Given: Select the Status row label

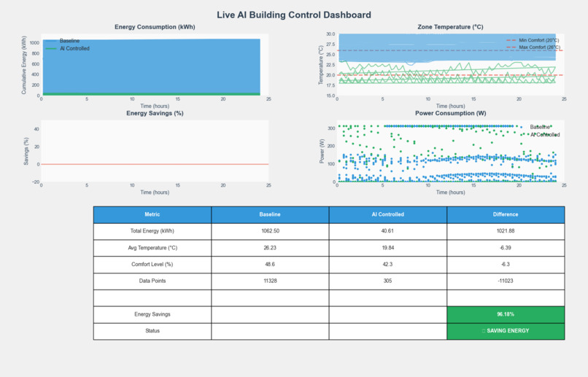Looking at the screenshot, I should [152, 331].
